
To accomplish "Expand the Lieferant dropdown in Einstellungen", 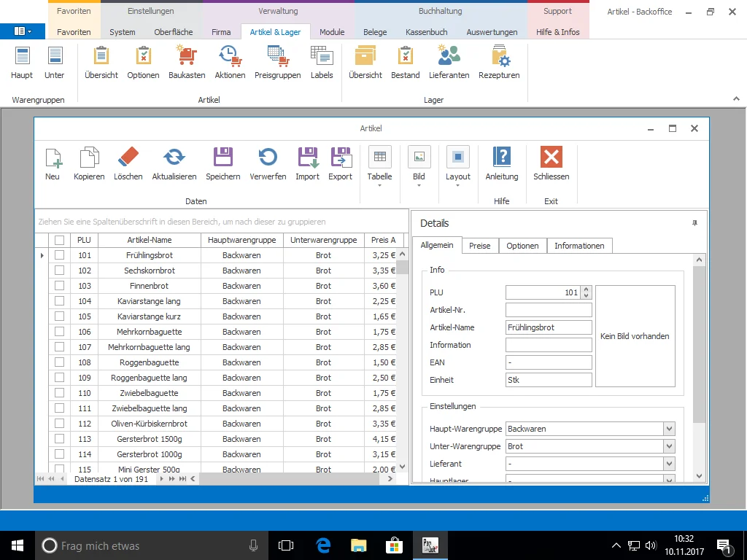I will (670, 464).
